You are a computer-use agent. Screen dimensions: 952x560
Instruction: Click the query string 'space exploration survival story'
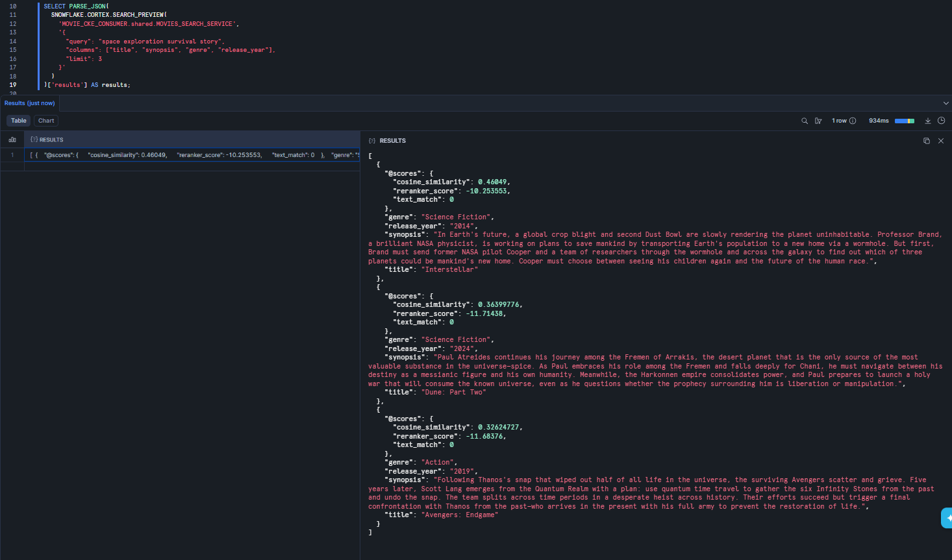click(160, 42)
